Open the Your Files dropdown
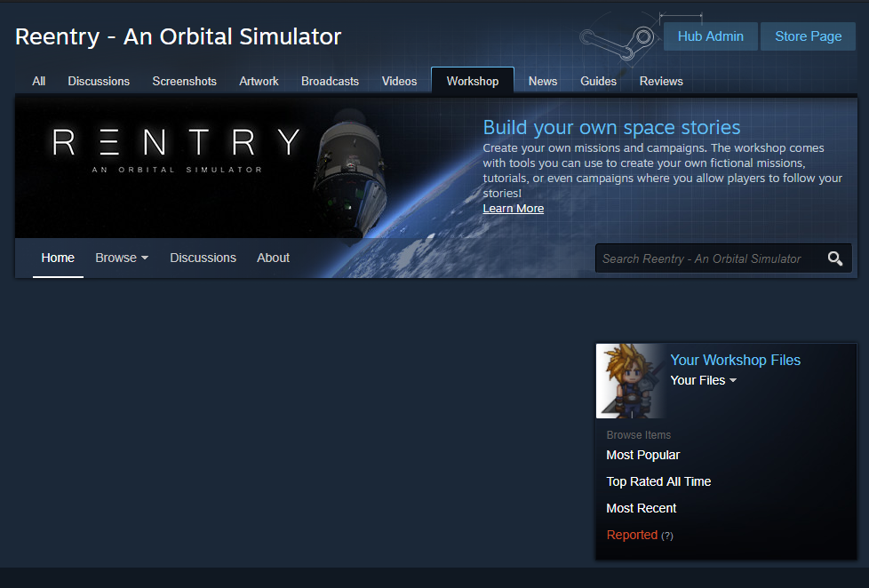869x588 pixels. coord(704,380)
